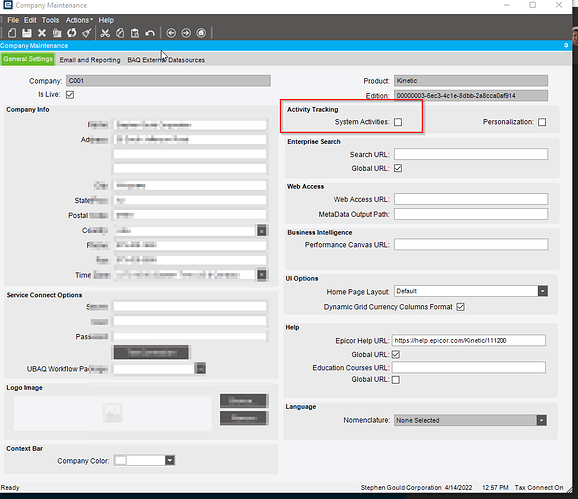Click the Paste clipboard toolbar icon
The image size is (578, 499).
pyautogui.click(x=135, y=33)
